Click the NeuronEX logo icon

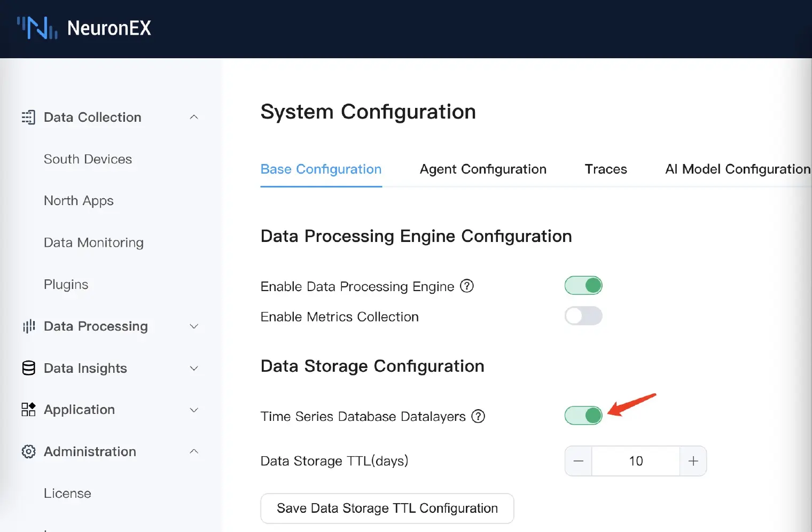[x=37, y=28]
